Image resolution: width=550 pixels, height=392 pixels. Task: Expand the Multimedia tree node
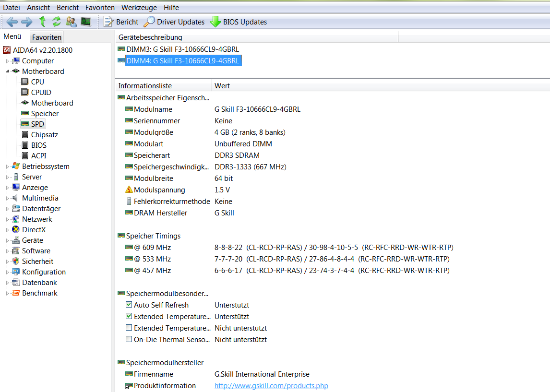7,198
